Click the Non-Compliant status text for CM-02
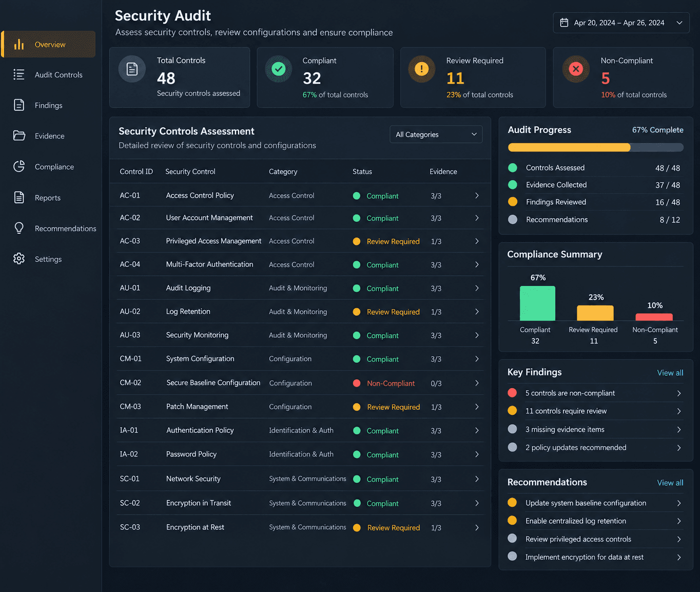 coord(391,383)
